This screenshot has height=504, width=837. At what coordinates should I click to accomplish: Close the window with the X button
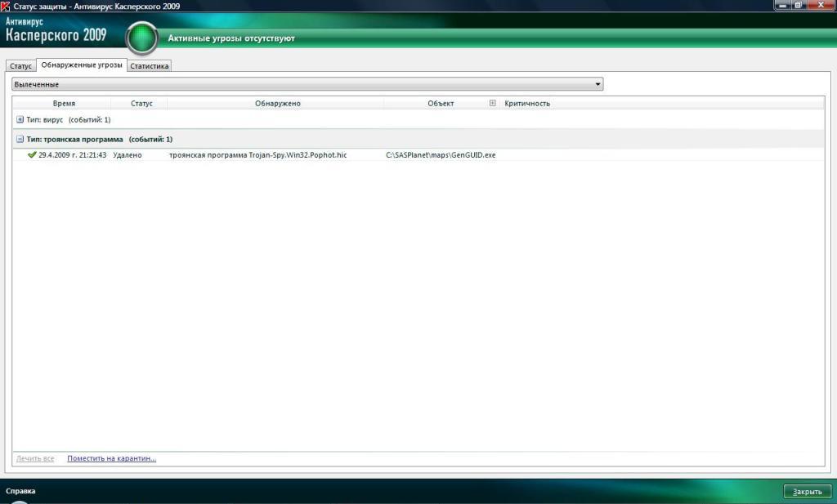(x=821, y=5)
